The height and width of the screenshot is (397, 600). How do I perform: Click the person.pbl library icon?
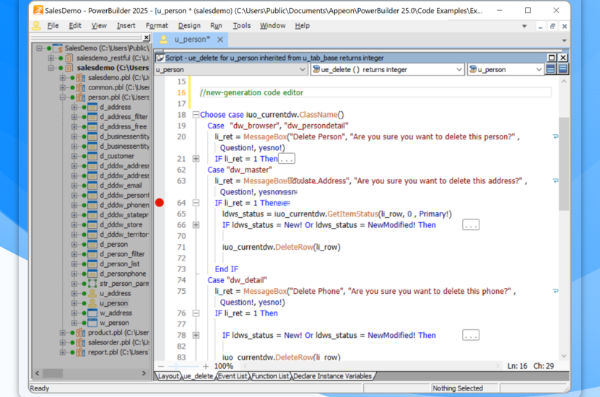click(x=80, y=97)
